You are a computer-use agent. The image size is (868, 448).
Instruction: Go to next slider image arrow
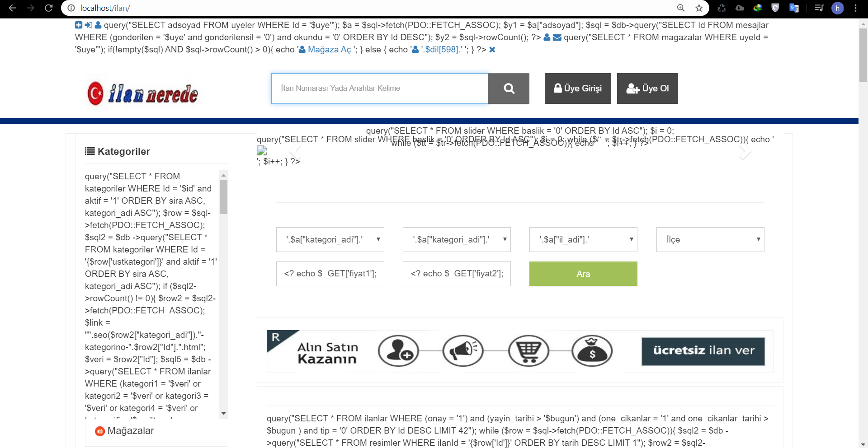click(745, 152)
